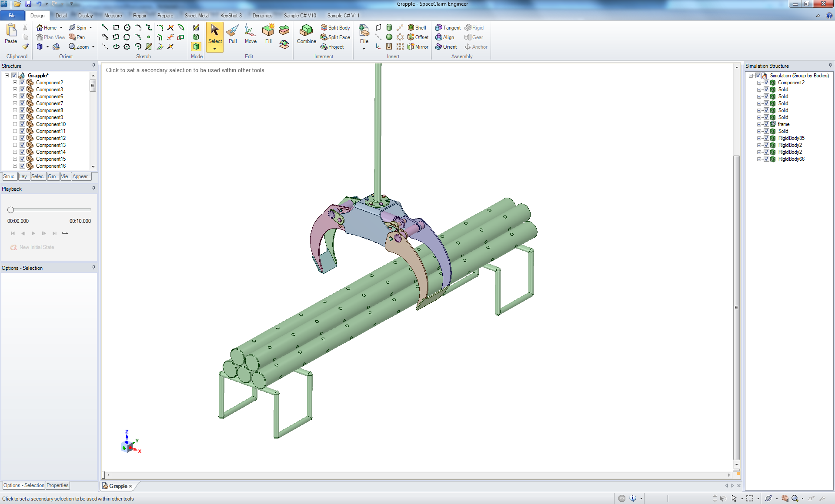The image size is (835, 504).
Task: Uncheck the Component2 visibility checkbox in Structure
Action: [x=22, y=82]
